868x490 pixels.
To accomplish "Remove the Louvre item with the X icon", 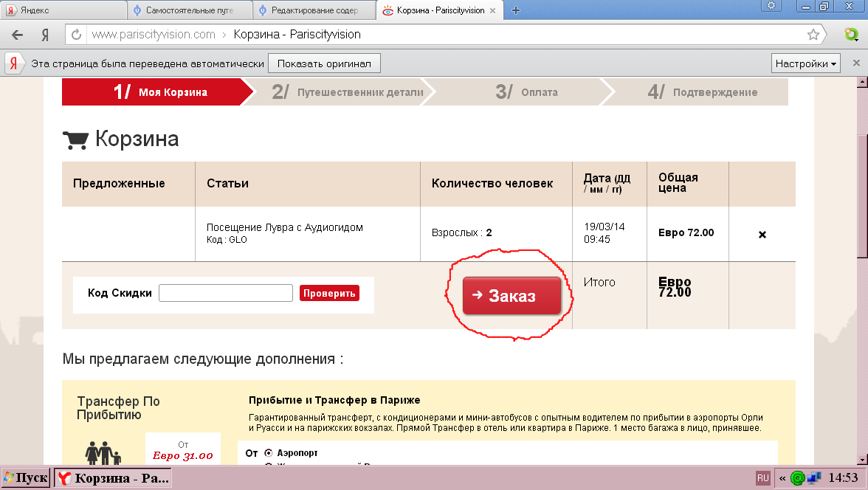I will pyautogui.click(x=762, y=234).
